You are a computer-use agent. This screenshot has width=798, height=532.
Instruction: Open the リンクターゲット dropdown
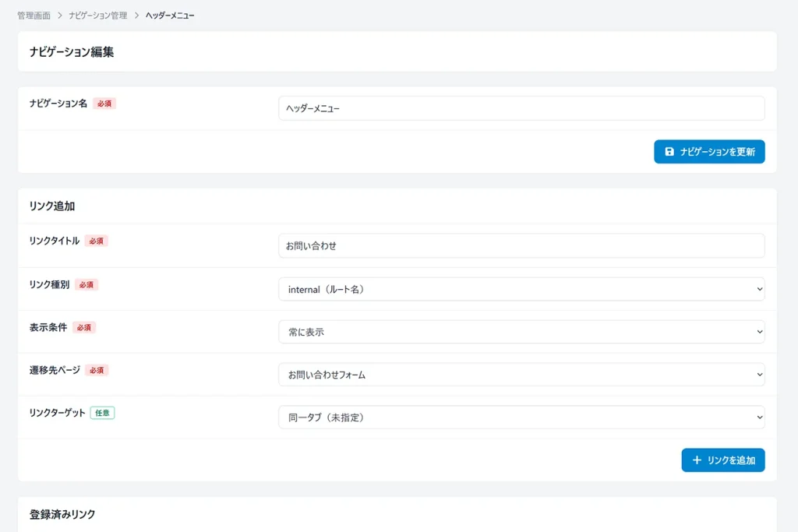[521, 417]
